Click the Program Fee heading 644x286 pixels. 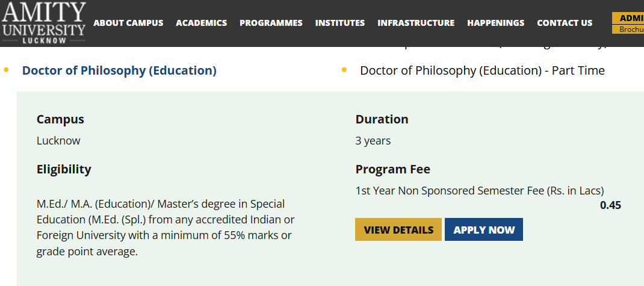[x=392, y=169]
